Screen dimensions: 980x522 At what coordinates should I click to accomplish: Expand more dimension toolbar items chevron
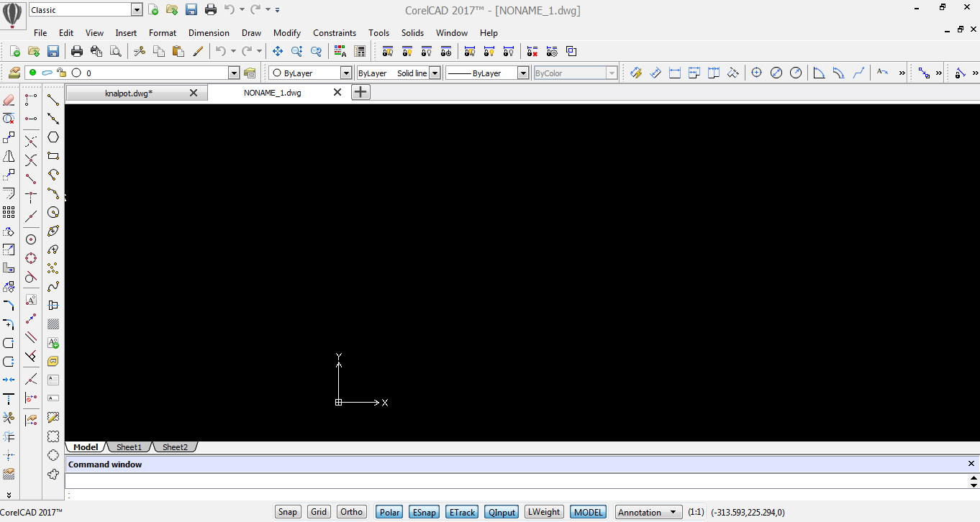click(x=902, y=73)
